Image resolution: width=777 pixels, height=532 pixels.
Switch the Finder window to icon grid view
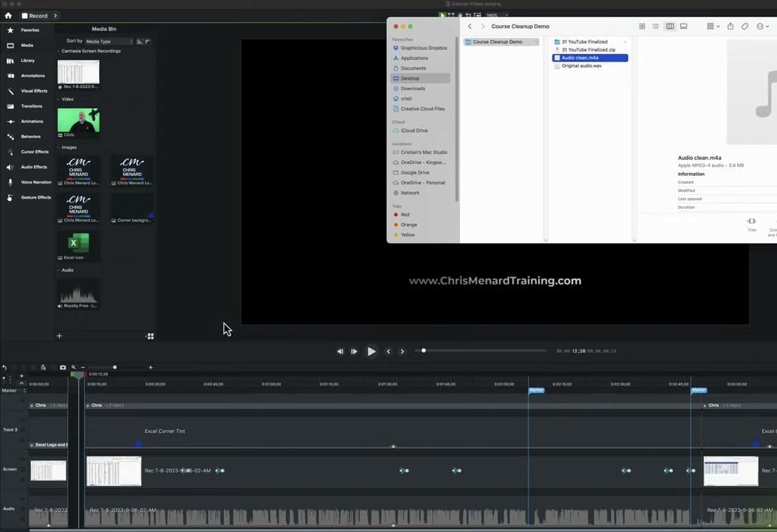click(x=642, y=26)
